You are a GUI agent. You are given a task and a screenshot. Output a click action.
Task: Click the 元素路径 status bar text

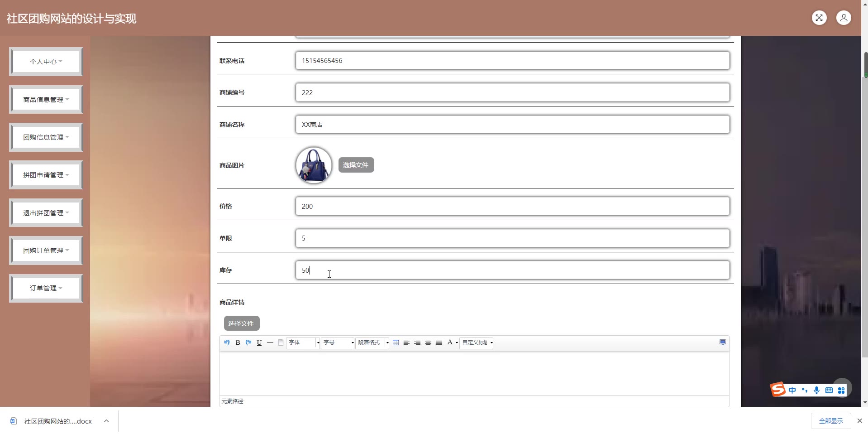(x=233, y=401)
